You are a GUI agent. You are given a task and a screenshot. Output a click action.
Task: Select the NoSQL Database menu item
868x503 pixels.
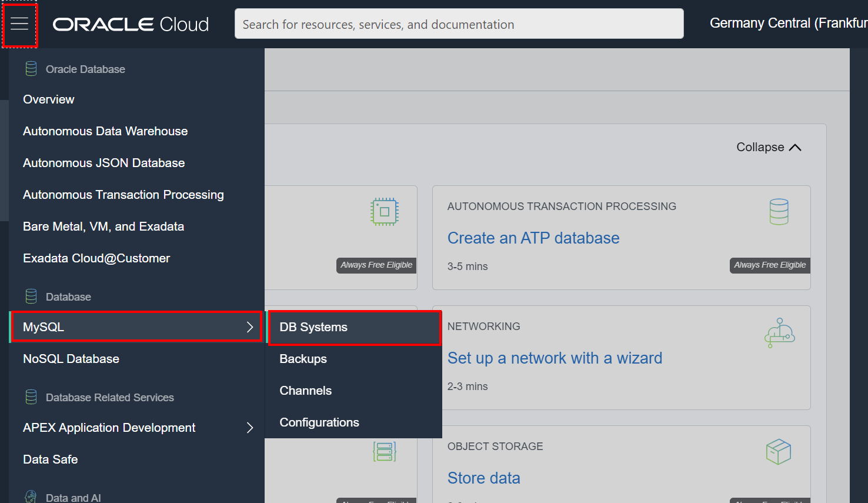[71, 358]
